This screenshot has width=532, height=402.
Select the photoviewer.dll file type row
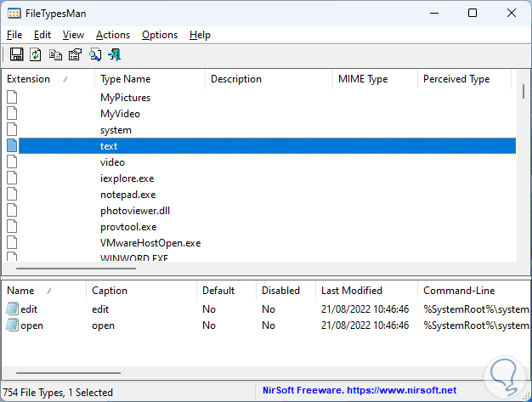133,211
